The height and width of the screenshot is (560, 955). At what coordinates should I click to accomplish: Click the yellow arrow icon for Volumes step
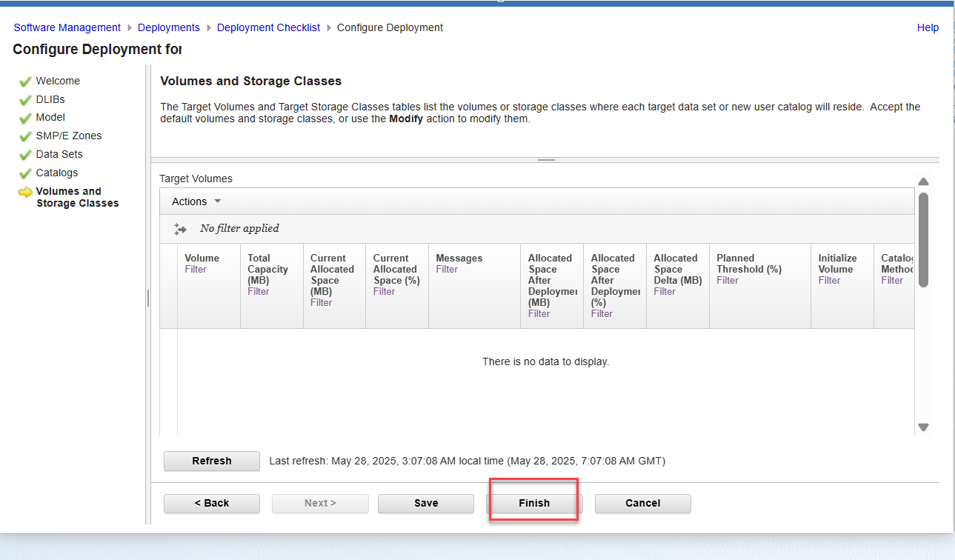(x=25, y=192)
